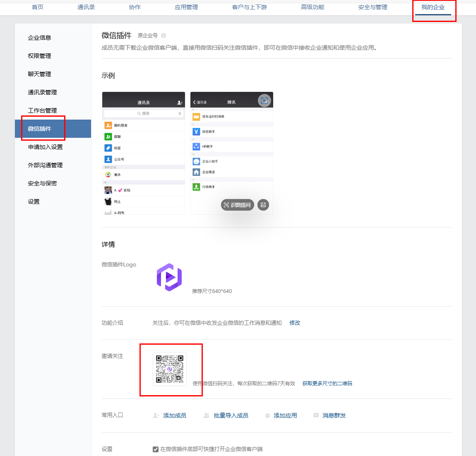Click 班车运行时间表 orange icon in example

pos(197,117)
